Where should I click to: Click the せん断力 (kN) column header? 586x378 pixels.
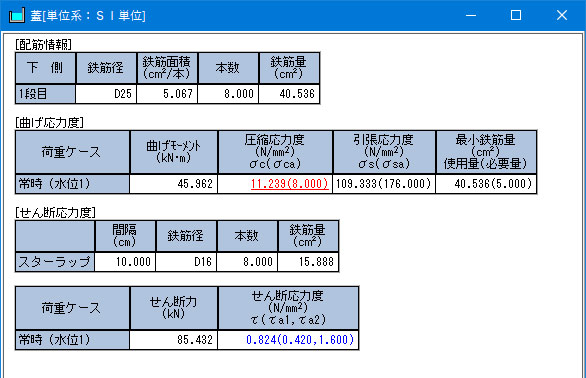(x=173, y=308)
